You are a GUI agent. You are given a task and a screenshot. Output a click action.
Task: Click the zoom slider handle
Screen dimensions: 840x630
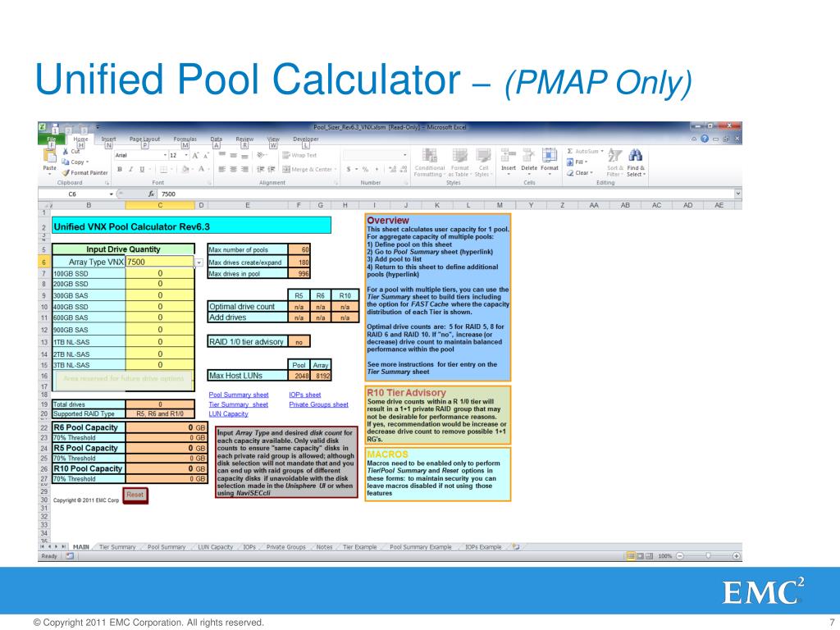[x=708, y=556]
